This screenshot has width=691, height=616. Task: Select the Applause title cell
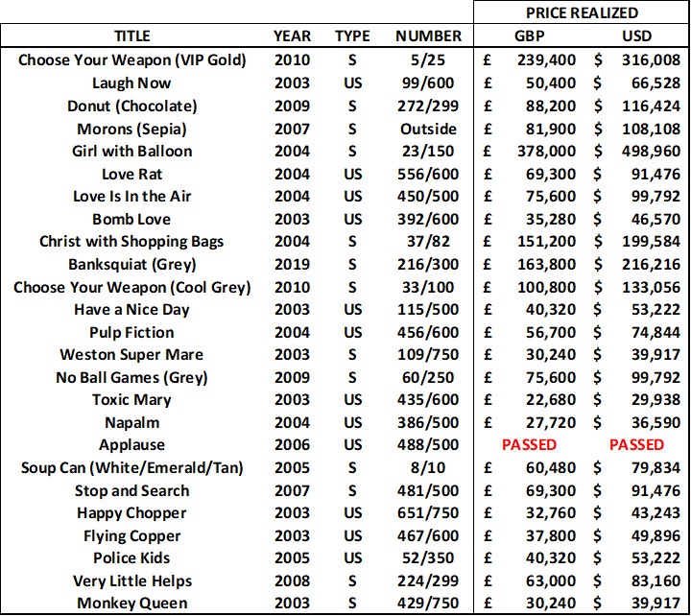click(132, 444)
